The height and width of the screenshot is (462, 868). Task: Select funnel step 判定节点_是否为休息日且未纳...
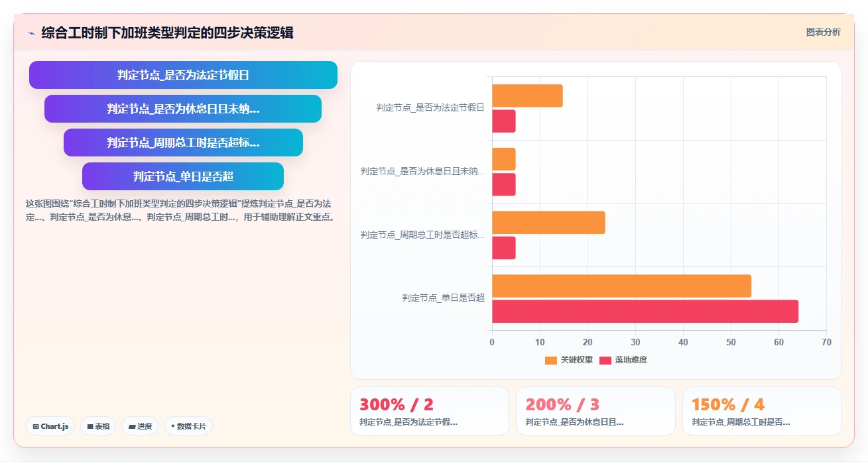tap(183, 109)
